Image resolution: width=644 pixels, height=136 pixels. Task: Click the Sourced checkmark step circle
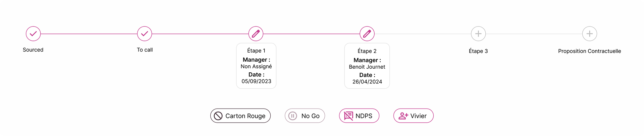pyautogui.click(x=33, y=34)
